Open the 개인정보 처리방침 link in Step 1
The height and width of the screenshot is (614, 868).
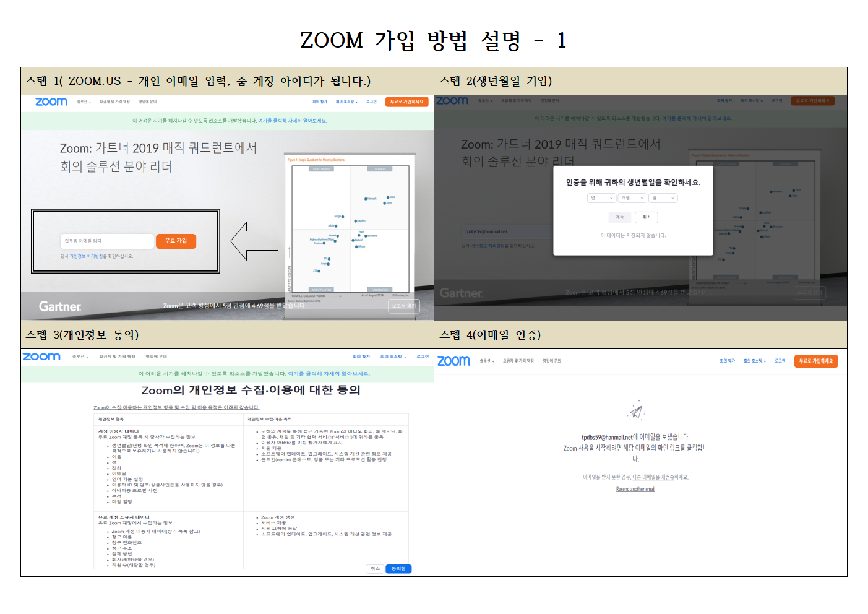86,256
